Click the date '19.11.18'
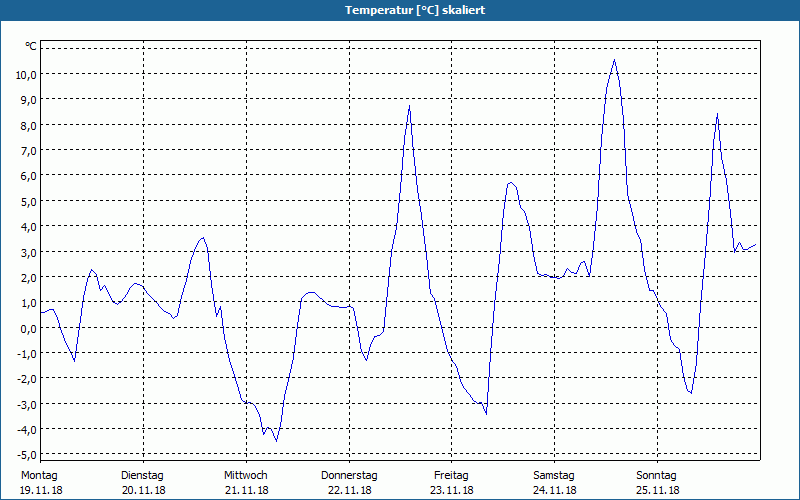Image resolution: width=800 pixels, height=500 pixels. click(41, 490)
